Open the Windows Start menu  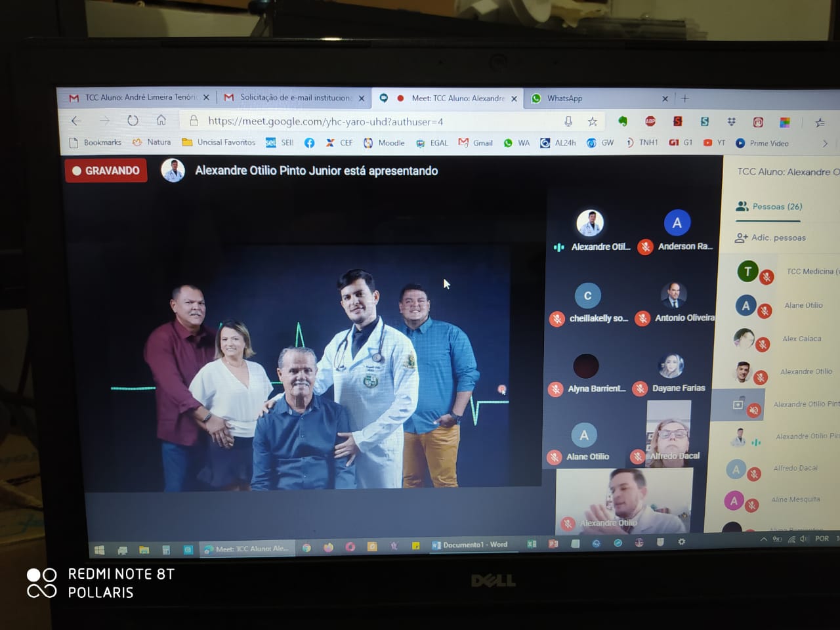(100, 550)
